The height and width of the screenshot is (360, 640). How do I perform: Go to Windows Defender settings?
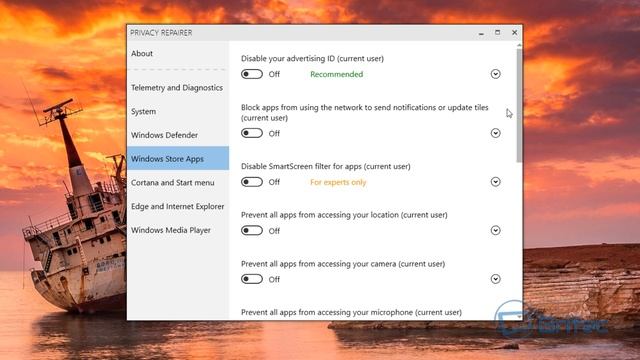[x=178, y=135]
